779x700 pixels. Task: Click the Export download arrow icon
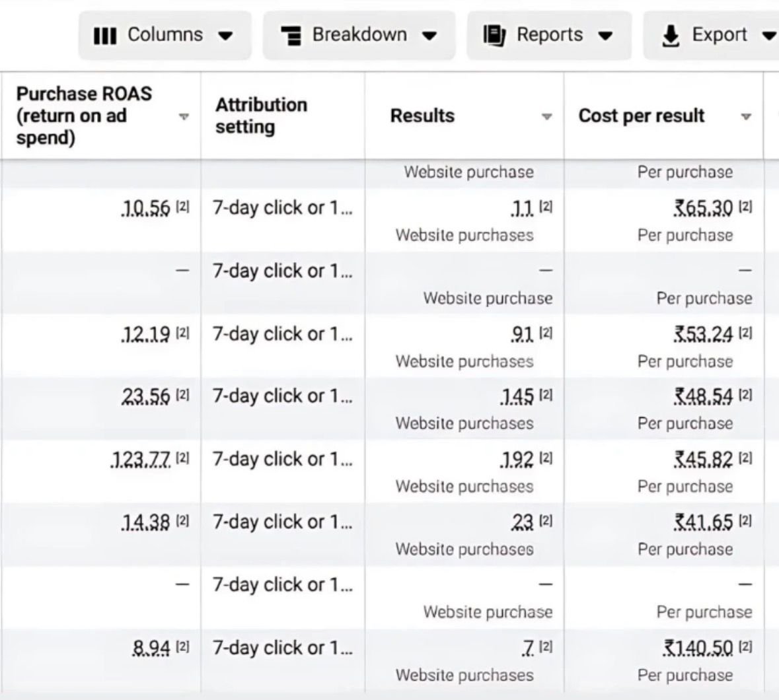tap(671, 36)
